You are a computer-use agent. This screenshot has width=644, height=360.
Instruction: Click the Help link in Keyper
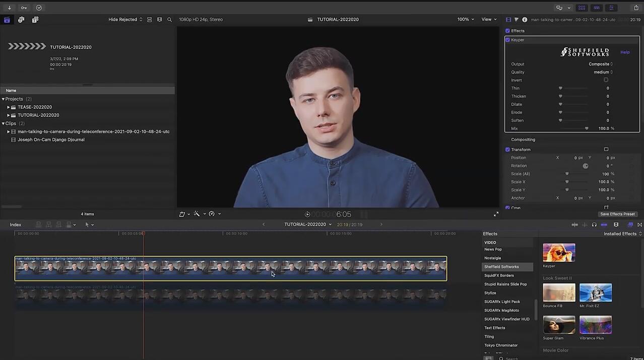625,52
